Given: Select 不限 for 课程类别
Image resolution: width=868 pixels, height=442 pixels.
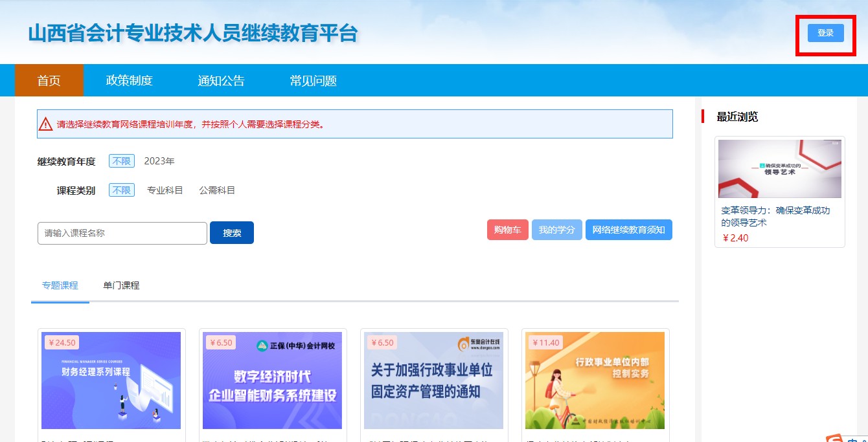Looking at the screenshot, I should tap(121, 190).
